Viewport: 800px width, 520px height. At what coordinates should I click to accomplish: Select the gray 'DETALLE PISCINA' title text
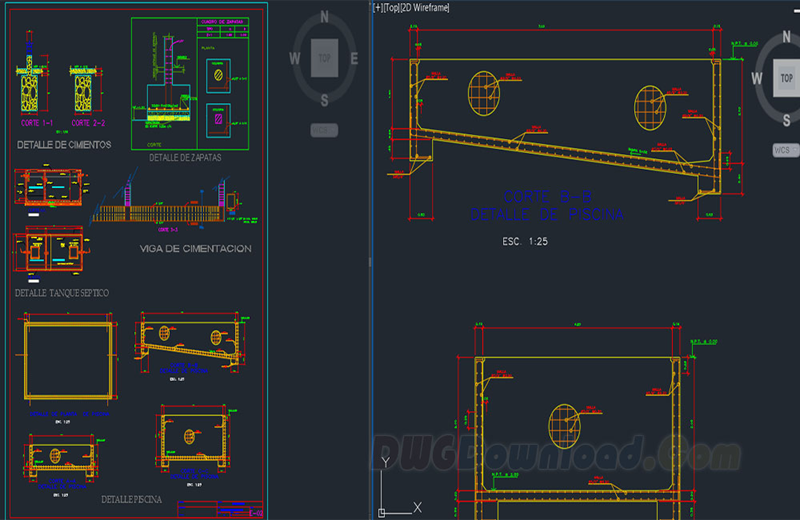131,500
